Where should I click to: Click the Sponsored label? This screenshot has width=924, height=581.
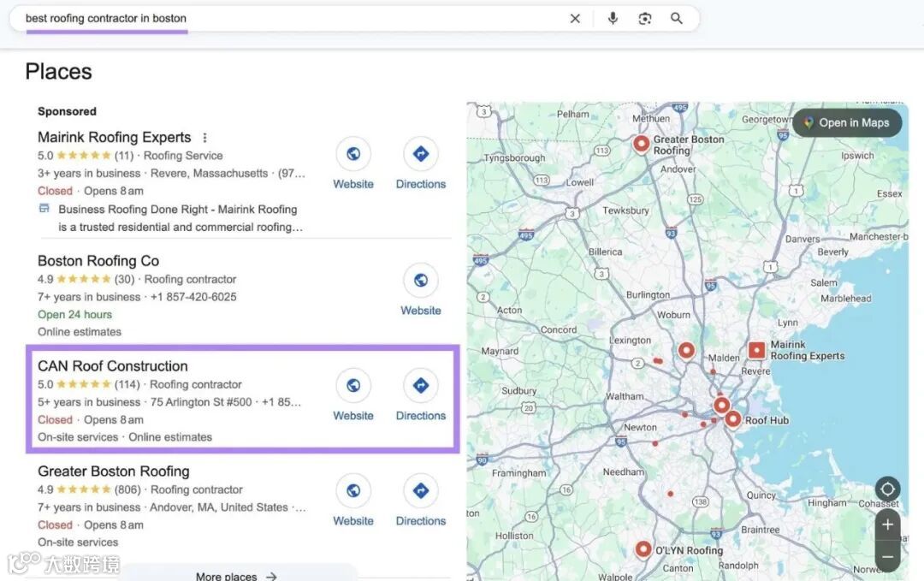[x=68, y=111]
